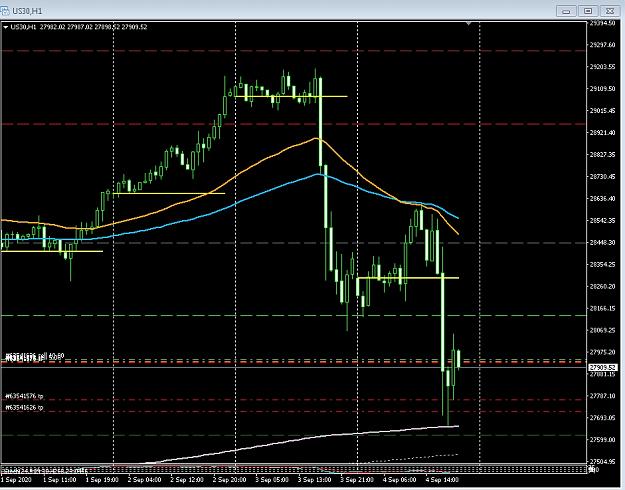Click the US30,H1 title bar text
Screen dimensions: 625x490
[27, 11]
